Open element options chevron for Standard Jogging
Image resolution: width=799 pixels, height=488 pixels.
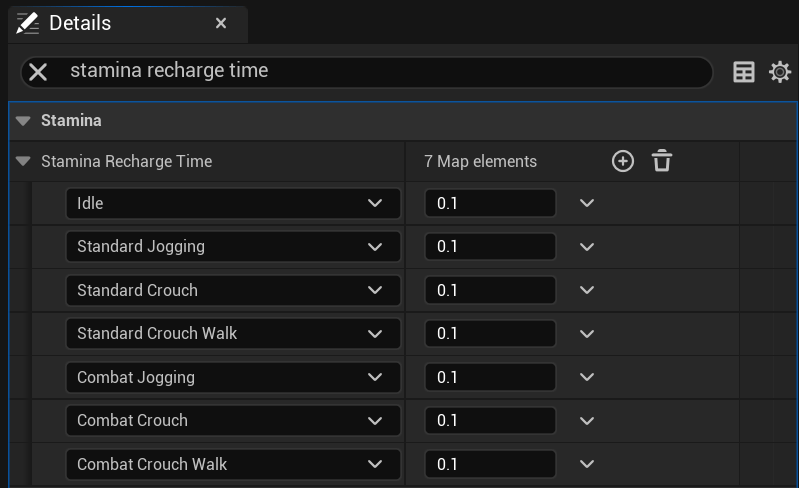coord(587,247)
